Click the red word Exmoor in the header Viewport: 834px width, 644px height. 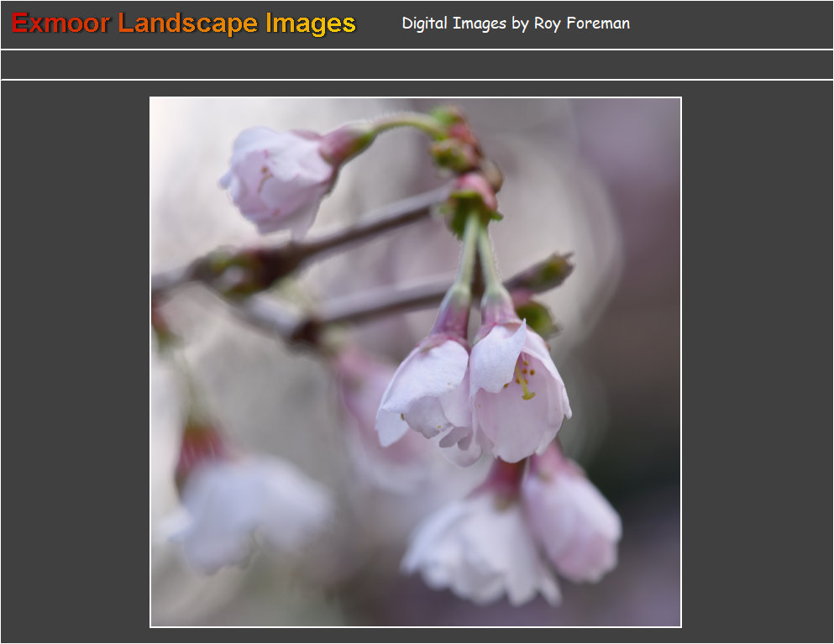pyautogui.click(x=60, y=24)
